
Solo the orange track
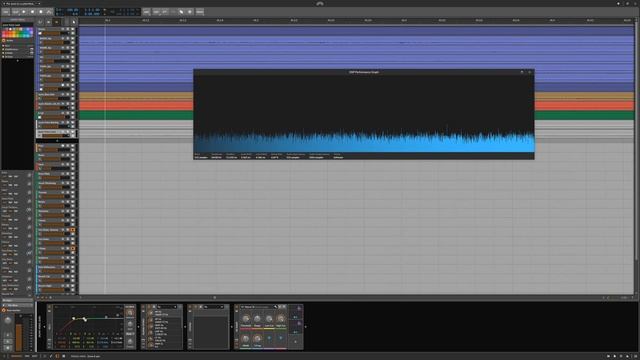point(68,94)
